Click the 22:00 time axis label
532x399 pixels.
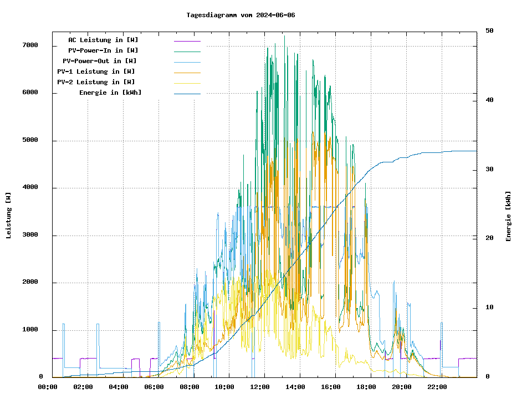[437, 387]
